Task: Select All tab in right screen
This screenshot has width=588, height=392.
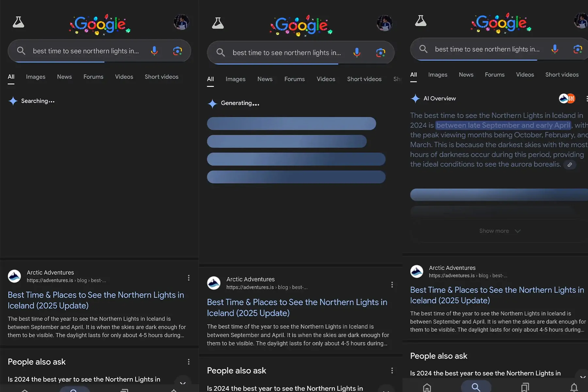Action: 414,75
